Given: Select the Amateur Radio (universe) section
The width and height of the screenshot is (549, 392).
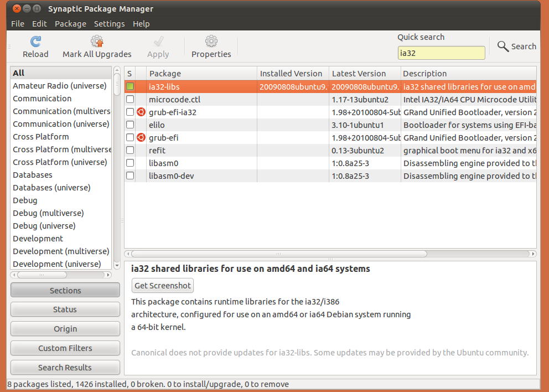Looking at the screenshot, I should pos(60,86).
